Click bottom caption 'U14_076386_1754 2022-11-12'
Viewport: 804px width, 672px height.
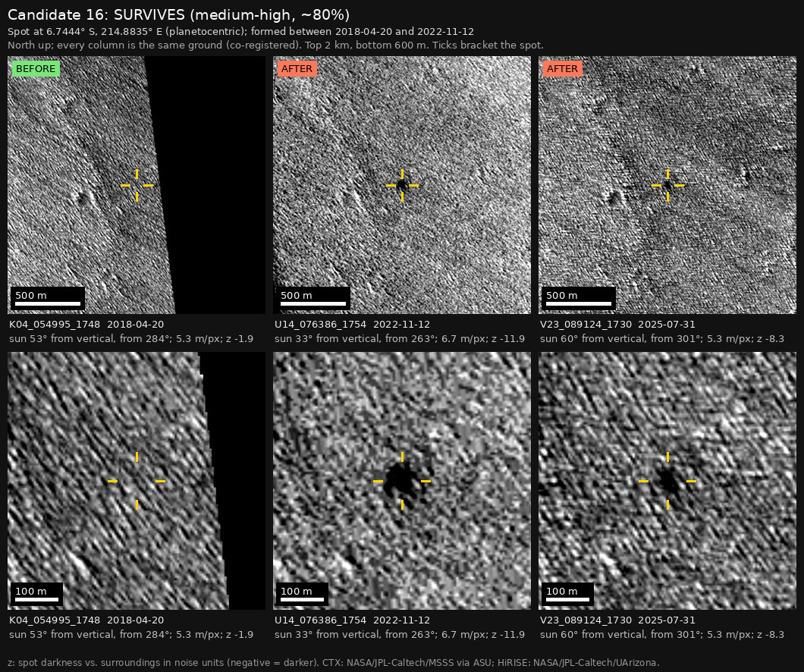(352, 620)
